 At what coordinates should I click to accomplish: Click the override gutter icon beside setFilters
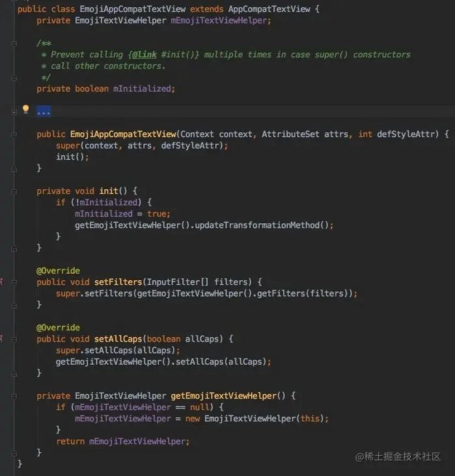coord(1,282)
